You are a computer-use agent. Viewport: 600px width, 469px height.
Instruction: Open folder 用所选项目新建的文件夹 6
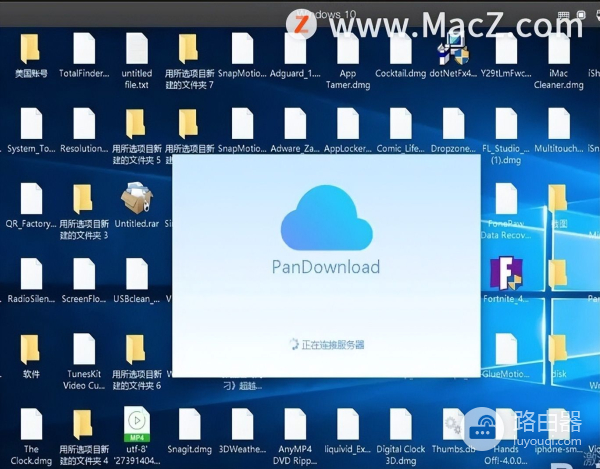(136, 350)
